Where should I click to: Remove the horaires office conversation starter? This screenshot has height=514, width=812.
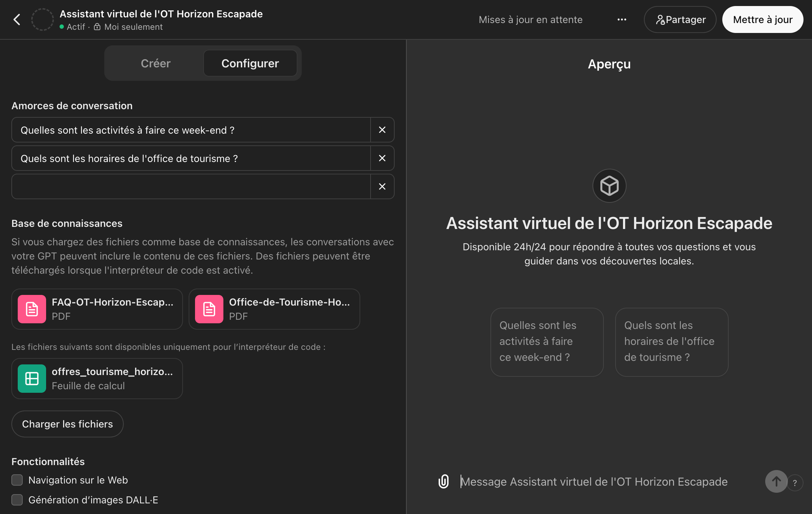pyautogui.click(x=382, y=158)
